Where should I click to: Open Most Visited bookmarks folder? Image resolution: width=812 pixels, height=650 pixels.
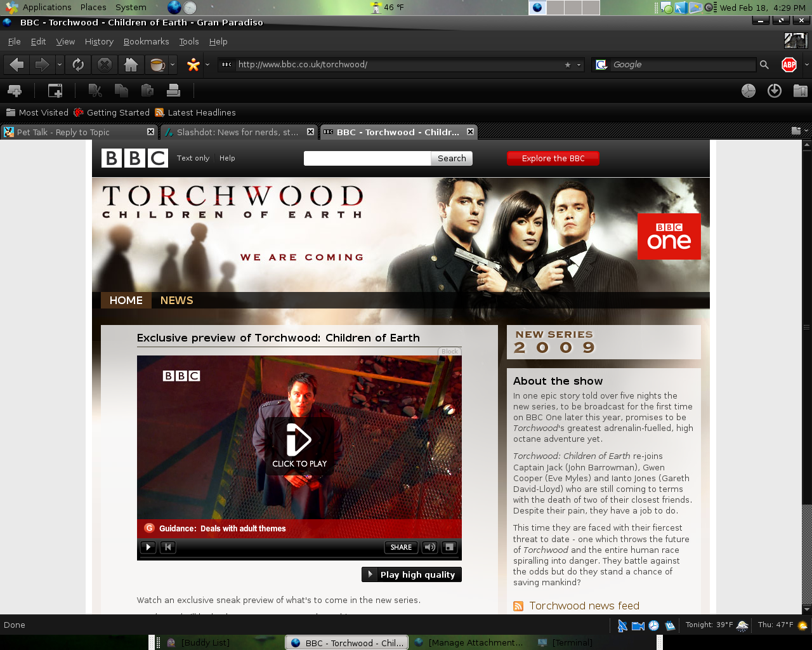37,112
